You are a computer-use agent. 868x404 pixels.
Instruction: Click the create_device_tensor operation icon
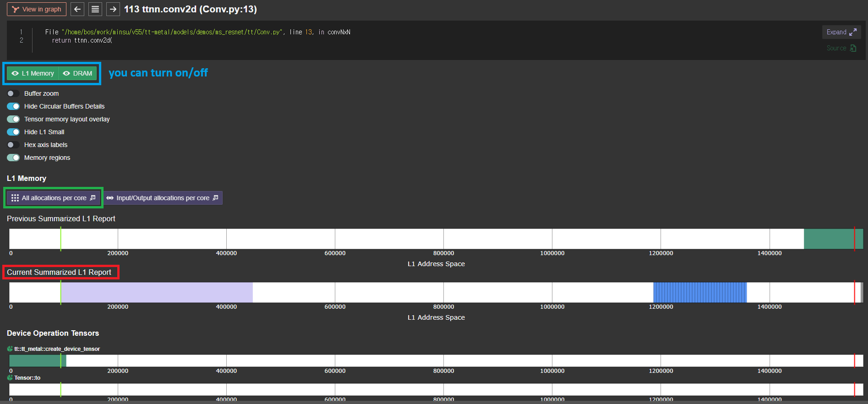[10, 349]
